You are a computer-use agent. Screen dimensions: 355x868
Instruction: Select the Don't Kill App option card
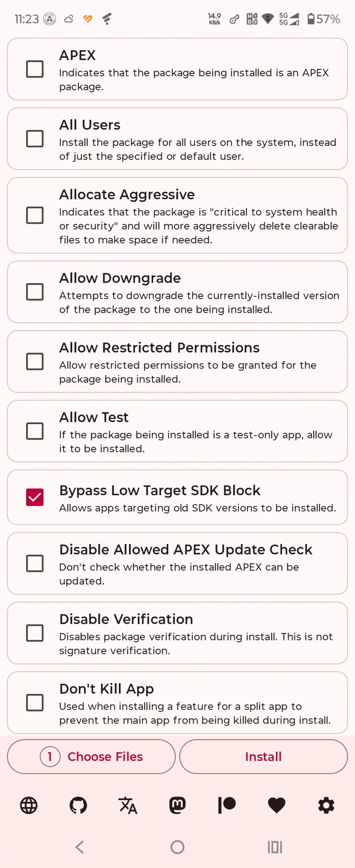coord(177,703)
